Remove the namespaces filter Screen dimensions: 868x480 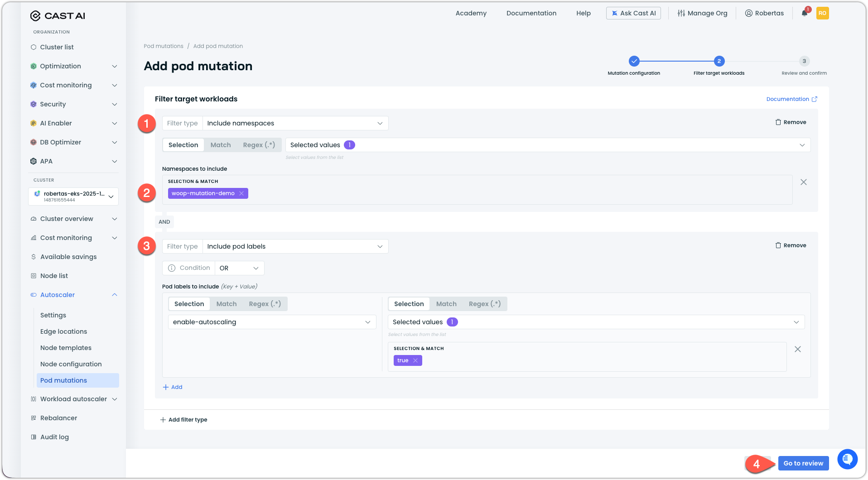pyautogui.click(x=791, y=122)
